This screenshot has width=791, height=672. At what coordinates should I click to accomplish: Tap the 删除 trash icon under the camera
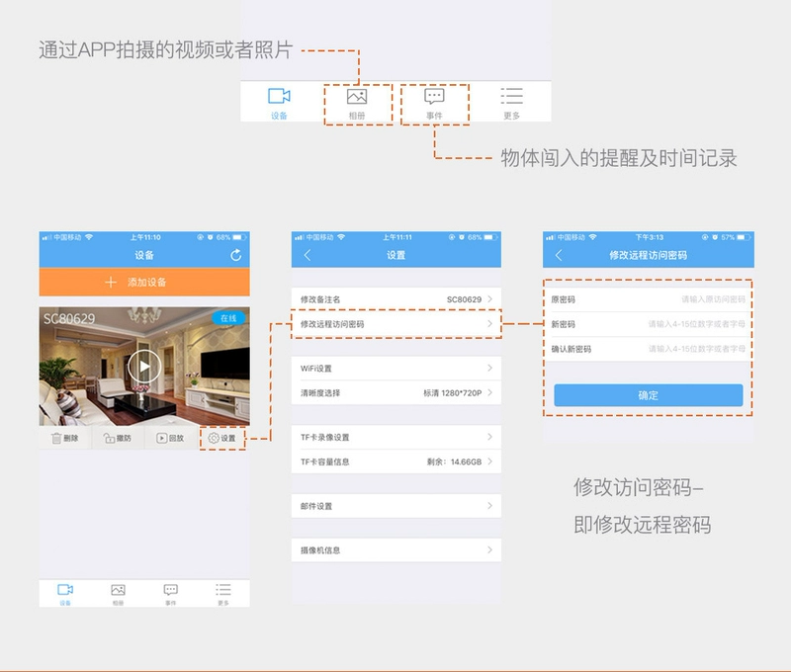click(56, 438)
